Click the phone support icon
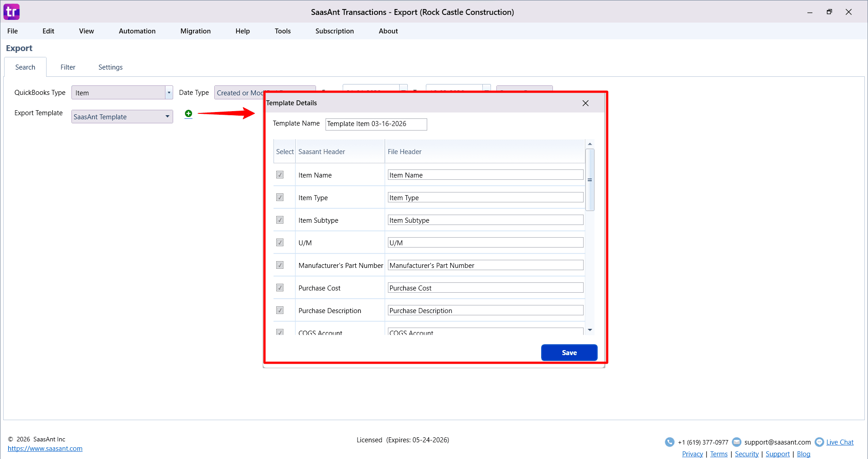The width and height of the screenshot is (868, 459). click(670, 442)
